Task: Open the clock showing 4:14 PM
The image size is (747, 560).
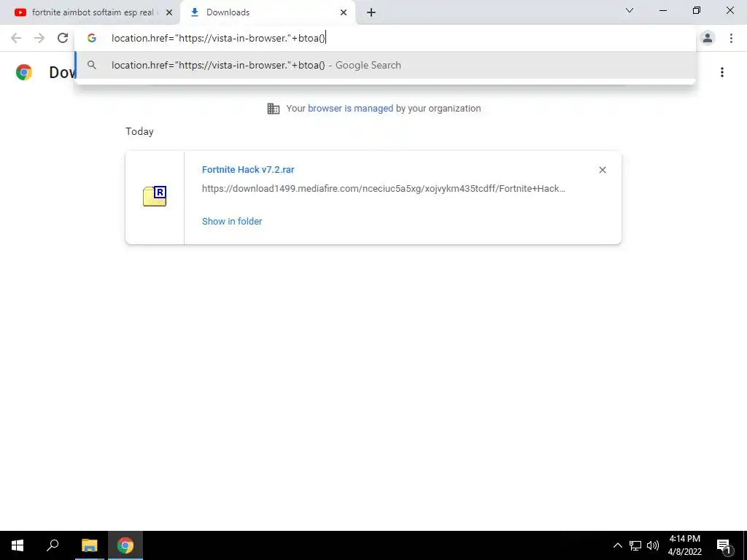Action: (x=684, y=545)
